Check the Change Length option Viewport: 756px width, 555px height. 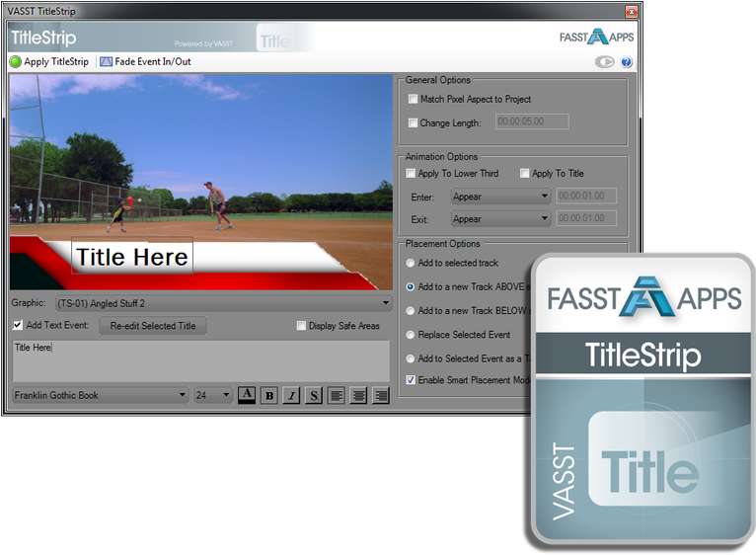pos(413,122)
